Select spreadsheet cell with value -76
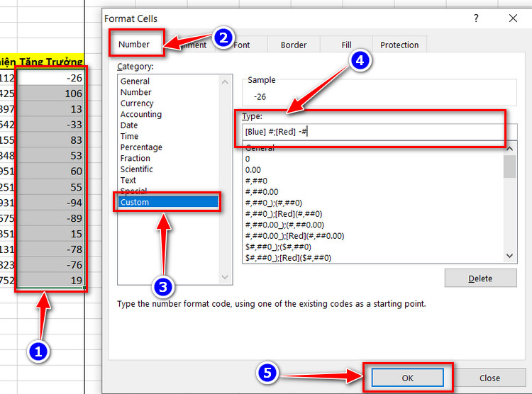 click(51, 265)
